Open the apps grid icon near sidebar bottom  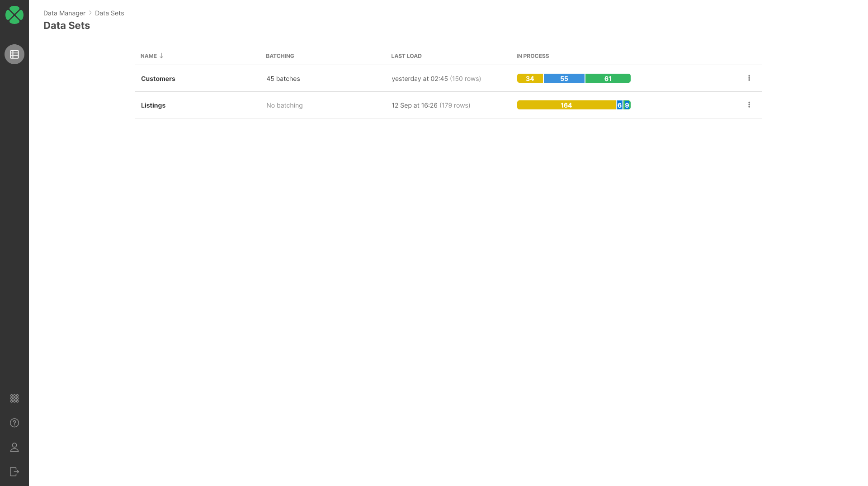tap(14, 398)
